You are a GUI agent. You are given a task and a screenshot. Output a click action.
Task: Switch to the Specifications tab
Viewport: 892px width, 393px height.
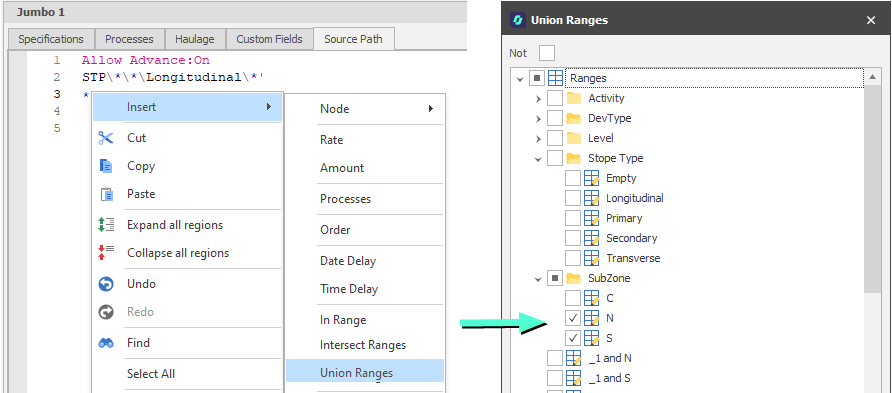tap(51, 39)
